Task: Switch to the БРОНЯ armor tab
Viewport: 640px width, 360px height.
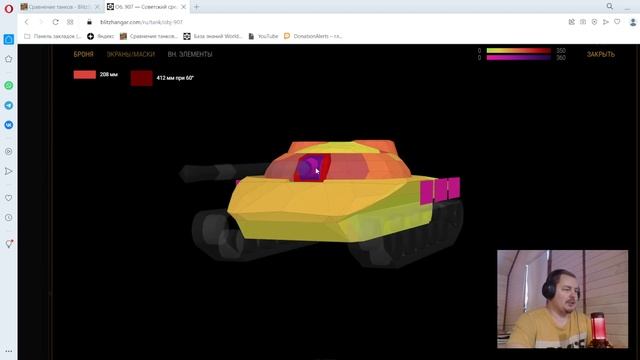Action: click(84, 54)
